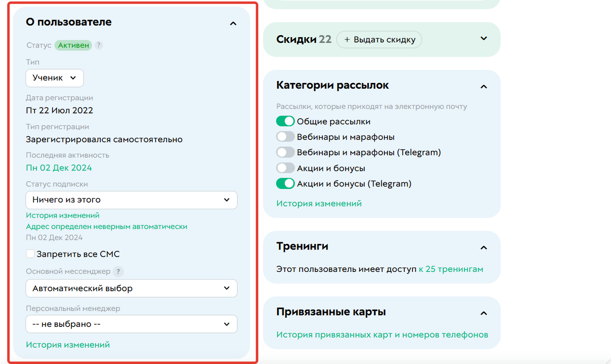The height and width of the screenshot is (364, 611).
Task: Expand the Скидки section
Action: coord(483,39)
